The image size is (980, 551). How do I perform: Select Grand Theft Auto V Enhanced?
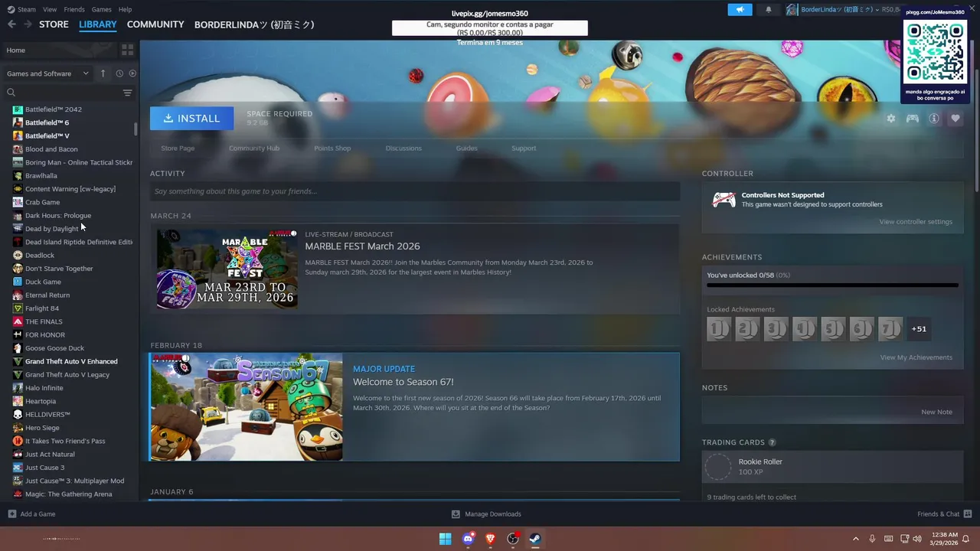(x=71, y=361)
